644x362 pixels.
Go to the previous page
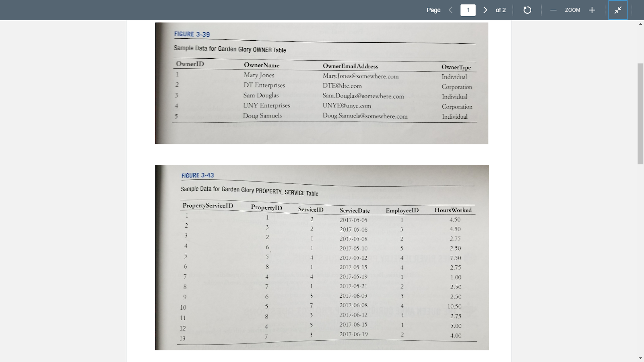(x=450, y=10)
